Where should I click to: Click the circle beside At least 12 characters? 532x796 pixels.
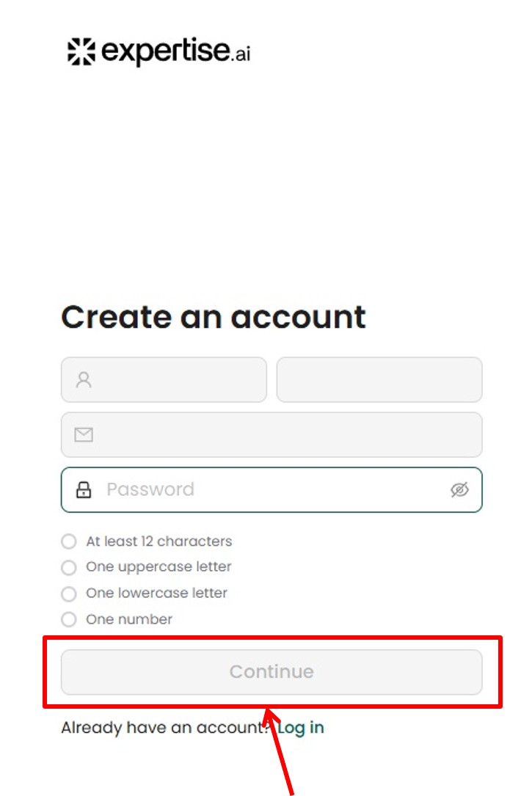click(x=69, y=541)
